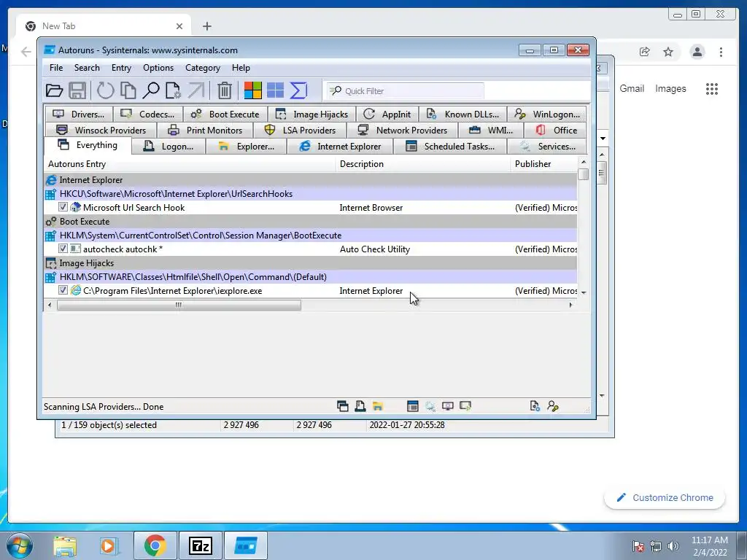The image size is (747, 560).
Task: Open the Images link
Action: point(670,88)
